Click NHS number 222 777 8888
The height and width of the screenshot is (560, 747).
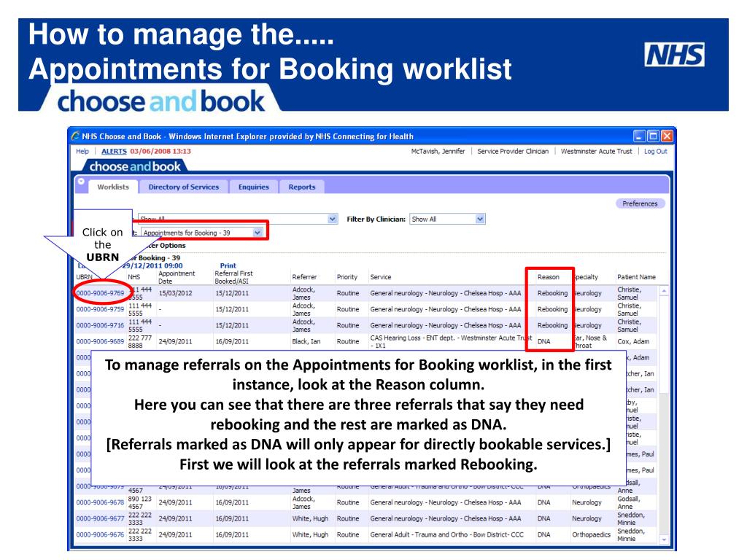click(x=139, y=341)
